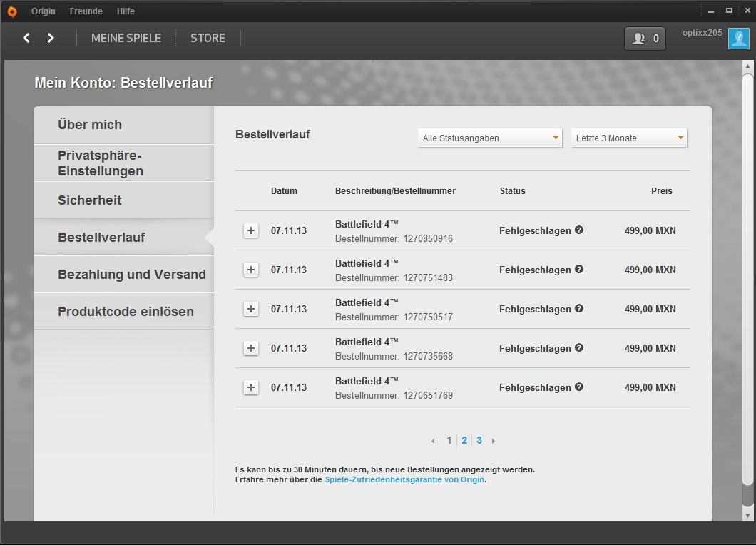The height and width of the screenshot is (545, 756).
Task: Click the optixx205 profile avatar
Action: 739,39
